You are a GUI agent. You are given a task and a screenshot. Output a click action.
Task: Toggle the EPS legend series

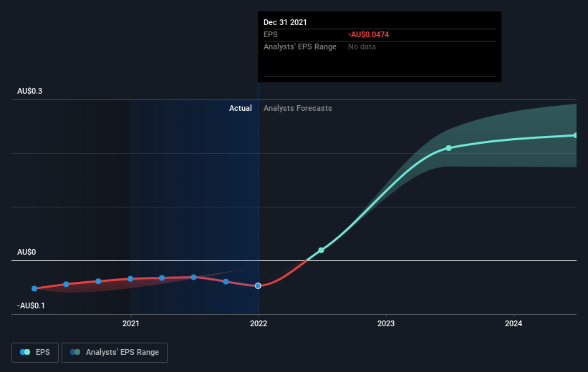pos(35,352)
